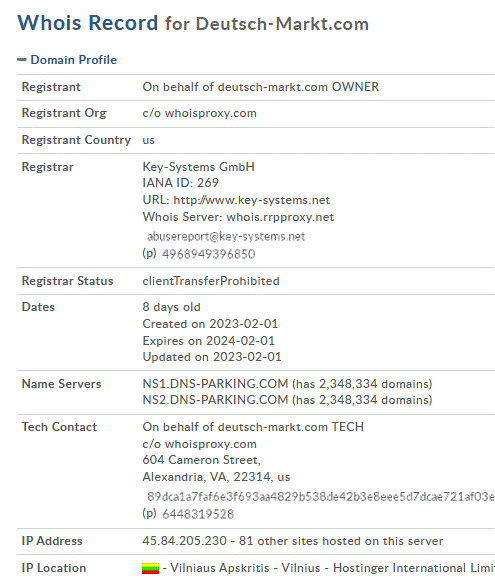
Task: Click the Key-Systems GmbH registrar name
Action: pos(199,167)
